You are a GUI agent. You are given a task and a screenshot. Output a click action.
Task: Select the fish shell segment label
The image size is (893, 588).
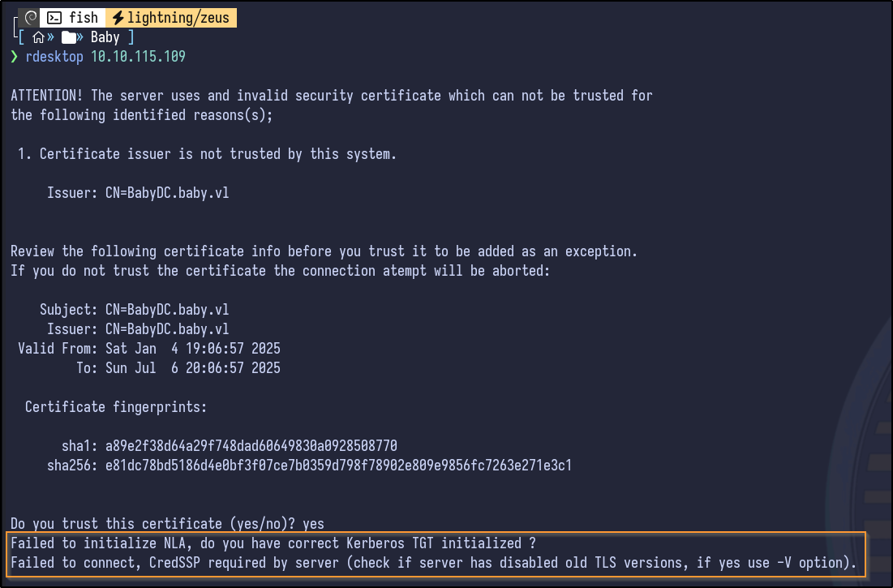(x=83, y=18)
